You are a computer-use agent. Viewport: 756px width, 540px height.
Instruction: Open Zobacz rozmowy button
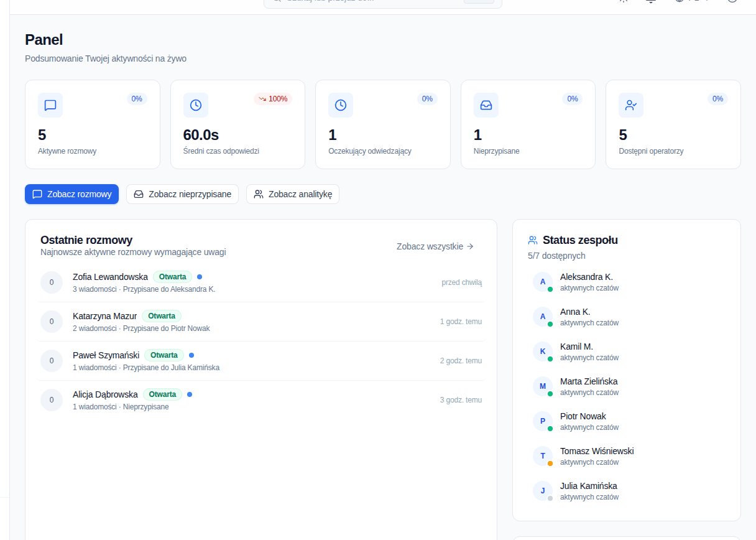71,194
